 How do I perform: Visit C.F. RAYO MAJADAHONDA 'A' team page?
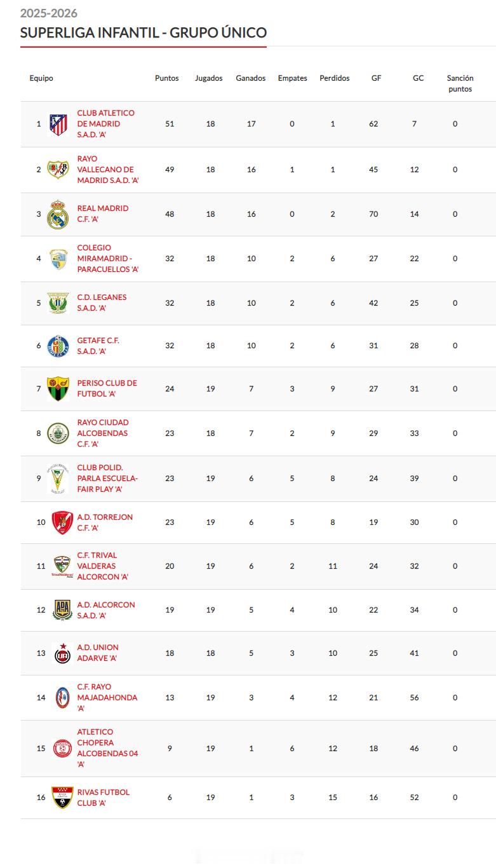coord(107,698)
